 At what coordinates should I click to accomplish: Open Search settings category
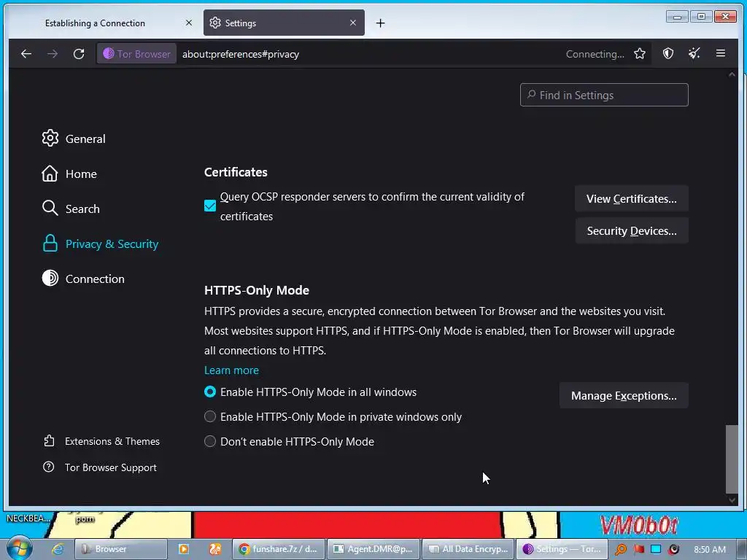pyautogui.click(x=71, y=209)
